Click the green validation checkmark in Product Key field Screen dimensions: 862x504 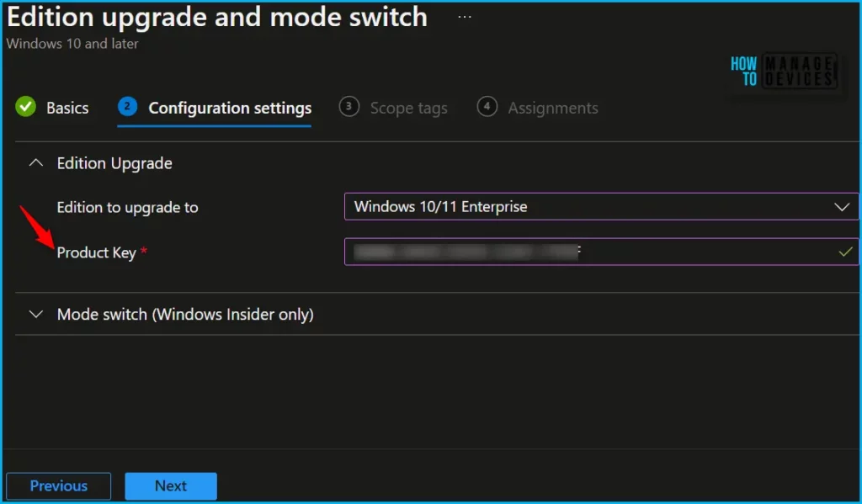(845, 252)
